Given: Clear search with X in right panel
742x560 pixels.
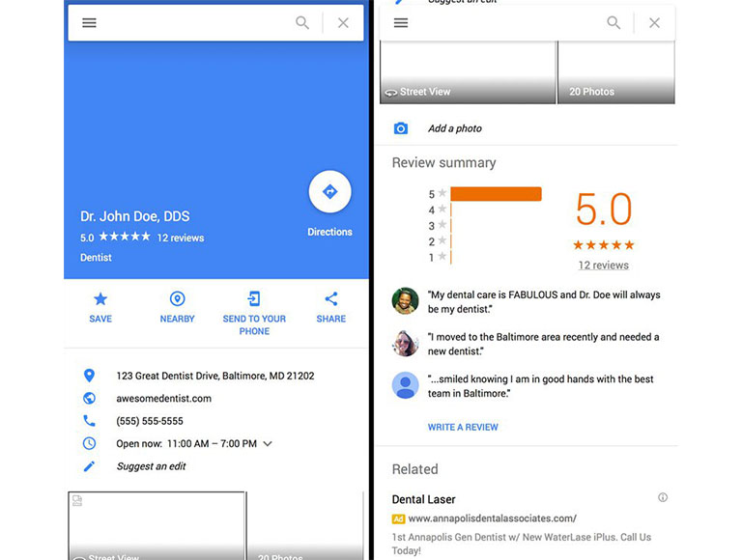Looking at the screenshot, I should tap(654, 23).
